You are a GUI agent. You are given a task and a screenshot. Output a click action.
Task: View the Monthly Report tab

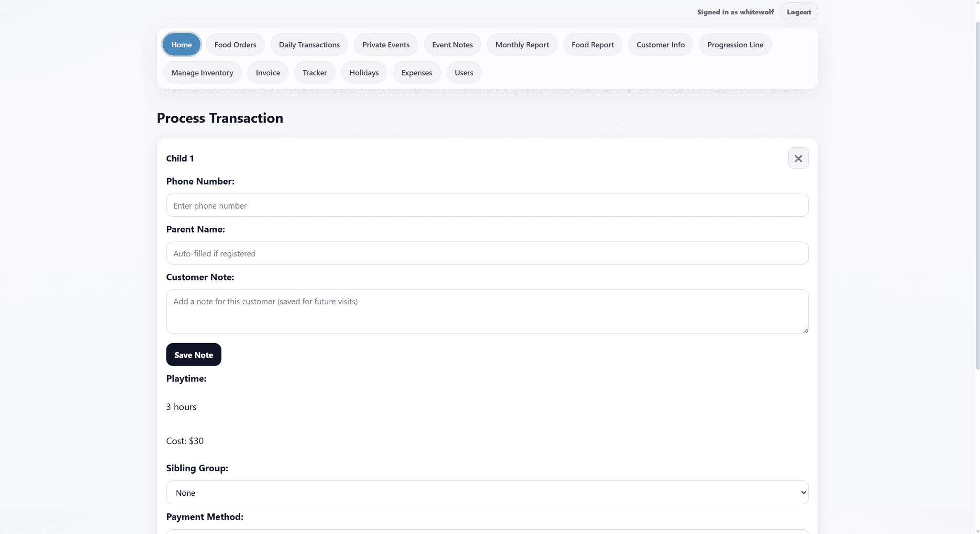pos(522,44)
